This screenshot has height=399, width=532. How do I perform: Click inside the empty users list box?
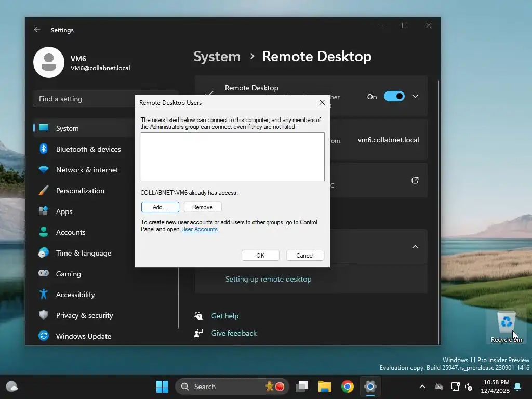click(x=233, y=157)
